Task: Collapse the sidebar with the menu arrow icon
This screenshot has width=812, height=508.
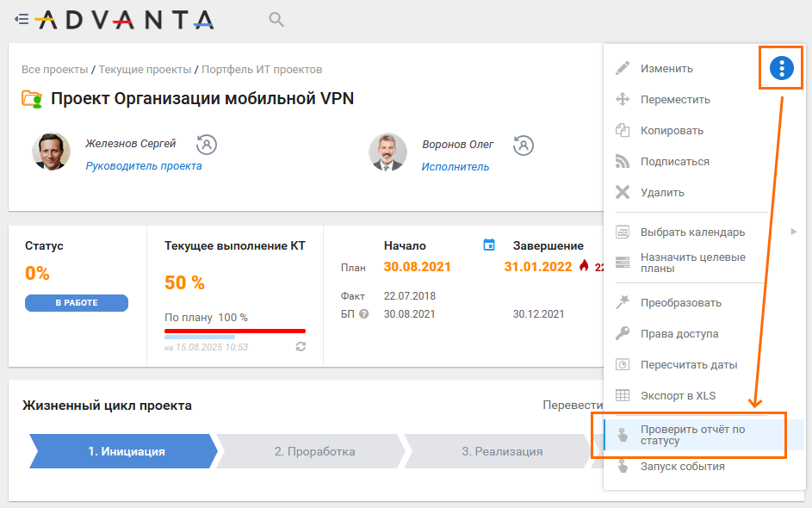Action: pyautogui.click(x=22, y=19)
